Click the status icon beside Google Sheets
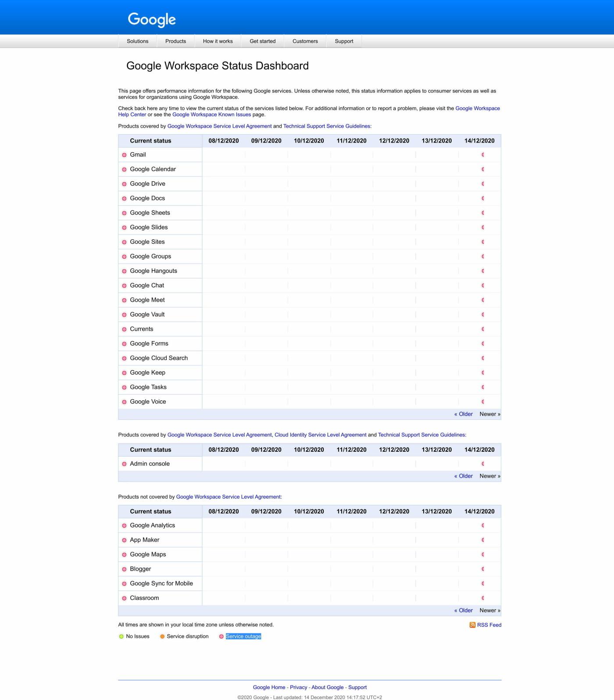The image size is (614, 700). pos(124,213)
